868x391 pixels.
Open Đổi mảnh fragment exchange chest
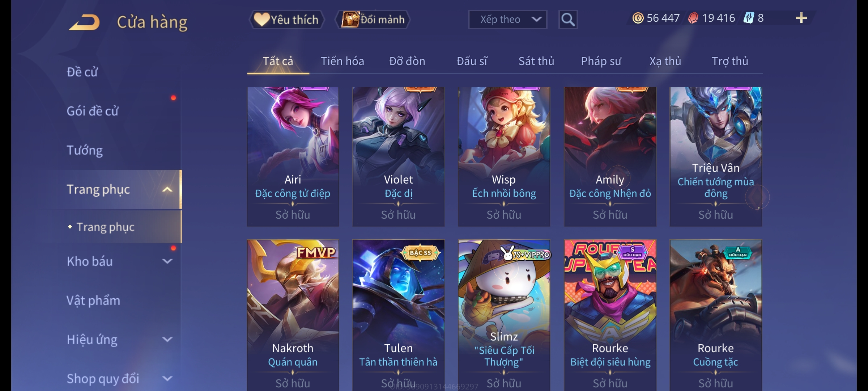[373, 20]
